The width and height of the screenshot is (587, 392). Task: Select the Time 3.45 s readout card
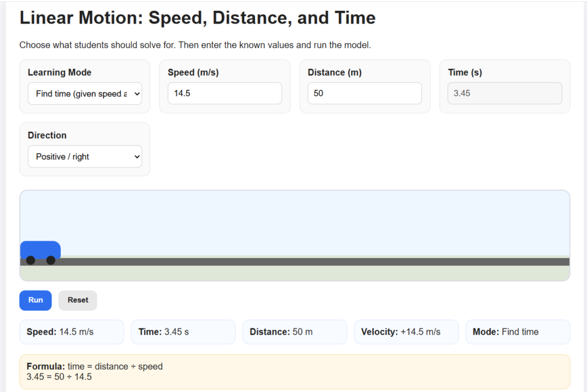(x=183, y=332)
